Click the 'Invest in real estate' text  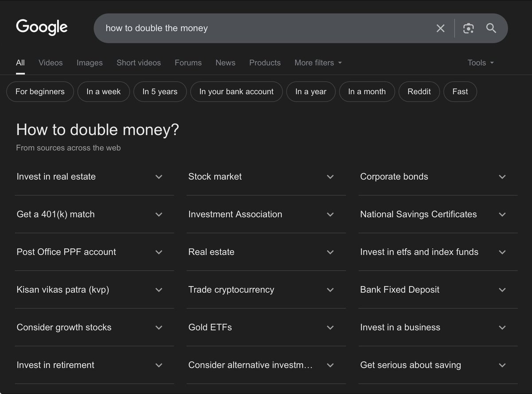coord(56,176)
